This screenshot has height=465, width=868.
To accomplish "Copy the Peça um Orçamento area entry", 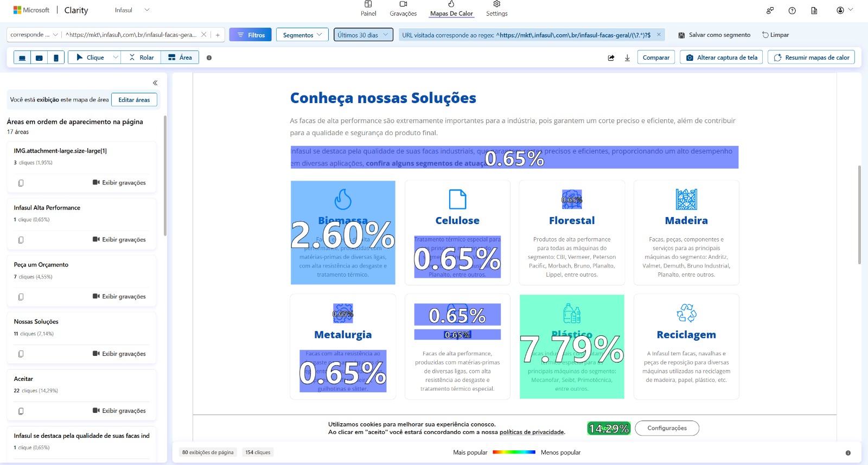I will pos(21,297).
